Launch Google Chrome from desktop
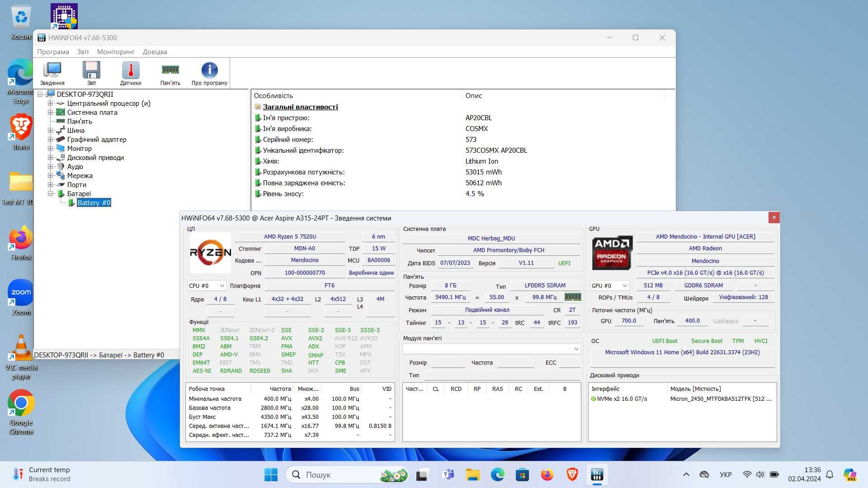 coord(21,412)
